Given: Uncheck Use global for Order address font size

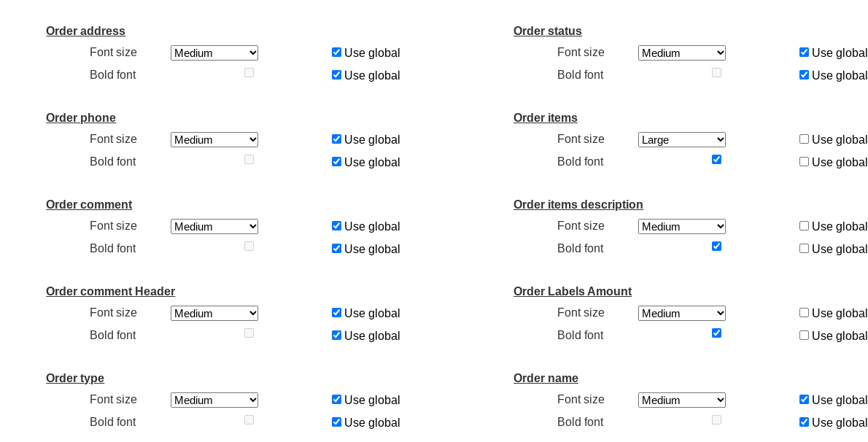Looking at the screenshot, I should pyautogui.click(x=336, y=53).
